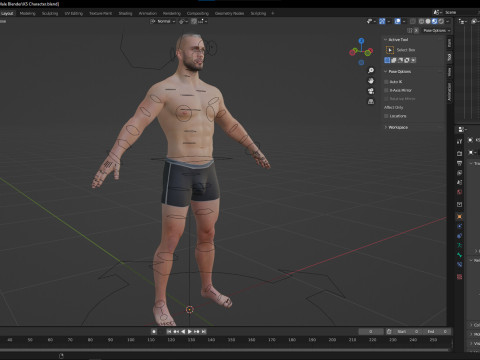The width and height of the screenshot is (480, 360).
Task: Select the Select Box tool icon
Action: click(390, 50)
